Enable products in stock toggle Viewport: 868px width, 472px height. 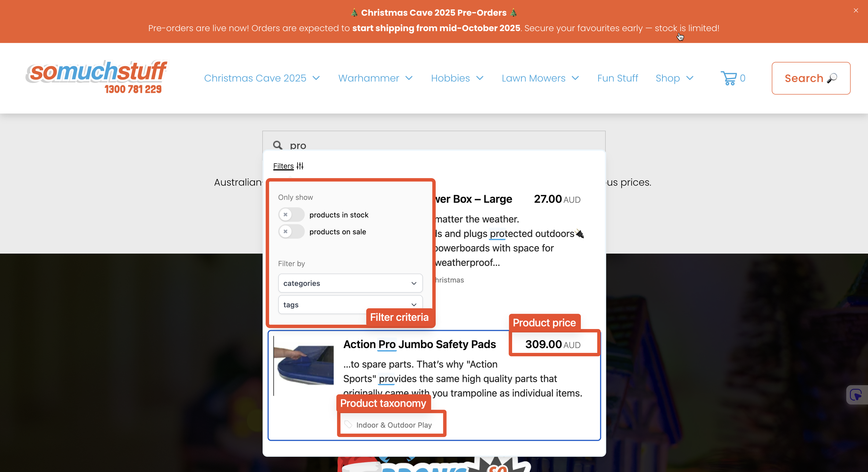point(291,214)
